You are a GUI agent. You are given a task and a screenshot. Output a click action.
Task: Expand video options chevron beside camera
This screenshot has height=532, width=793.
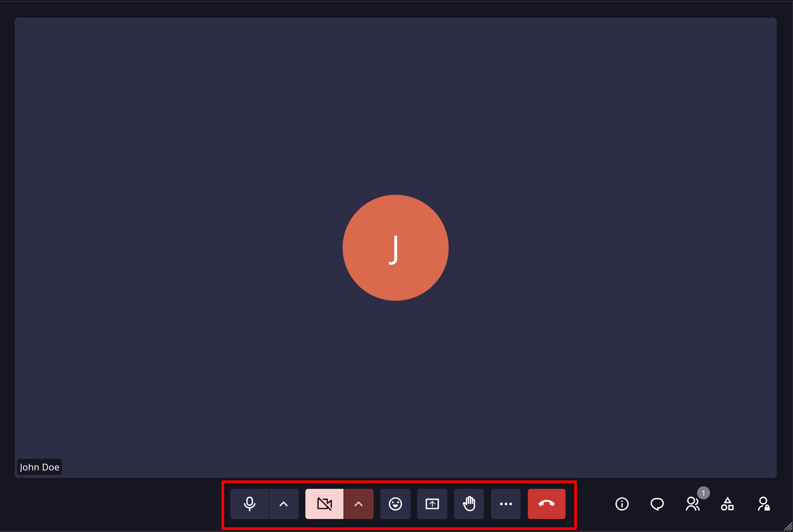(359, 504)
